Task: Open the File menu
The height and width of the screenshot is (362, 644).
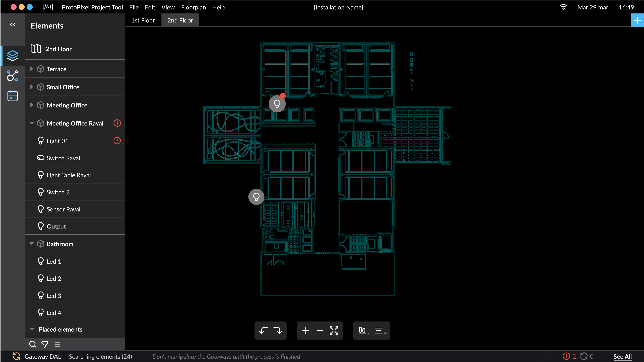Action: coord(134,7)
